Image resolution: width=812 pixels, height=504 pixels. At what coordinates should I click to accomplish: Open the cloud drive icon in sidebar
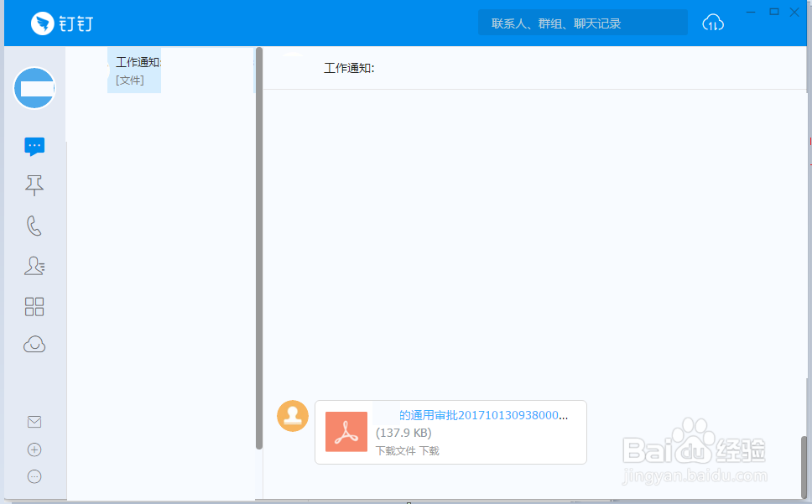(34, 345)
